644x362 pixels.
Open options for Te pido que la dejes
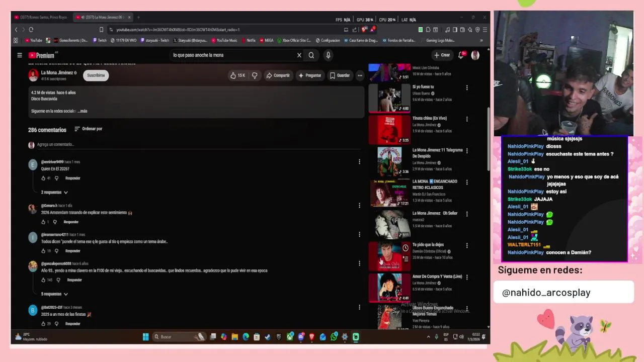pyautogui.click(x=467, y=245)
